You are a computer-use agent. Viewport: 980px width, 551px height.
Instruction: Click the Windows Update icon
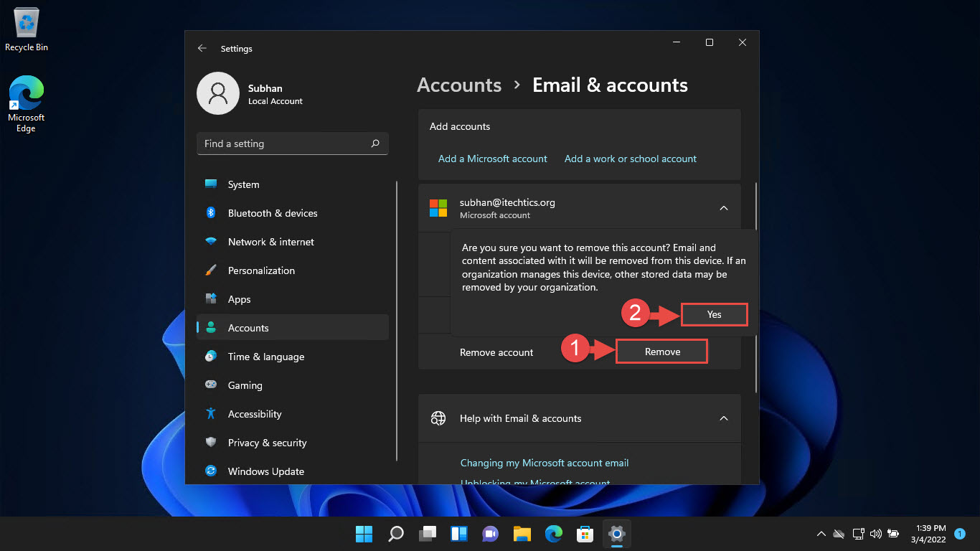click(212, 471)
